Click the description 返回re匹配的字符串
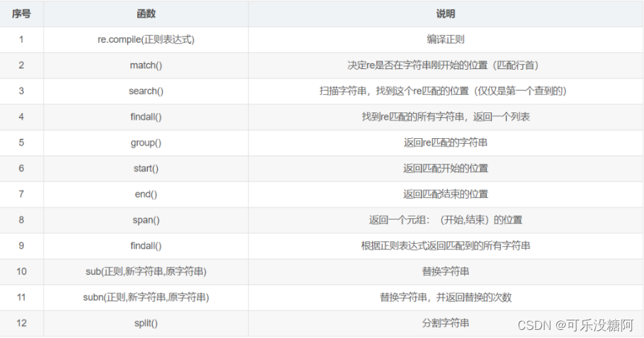Viewport: 644px width, 338px height. pos(445,143)
